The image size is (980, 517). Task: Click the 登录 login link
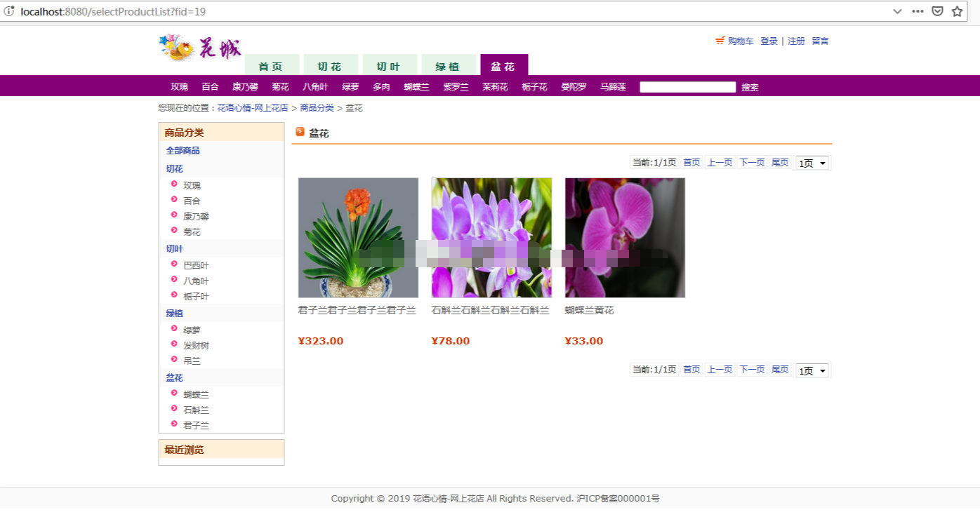pyautogui.click(x=769, y=41)
